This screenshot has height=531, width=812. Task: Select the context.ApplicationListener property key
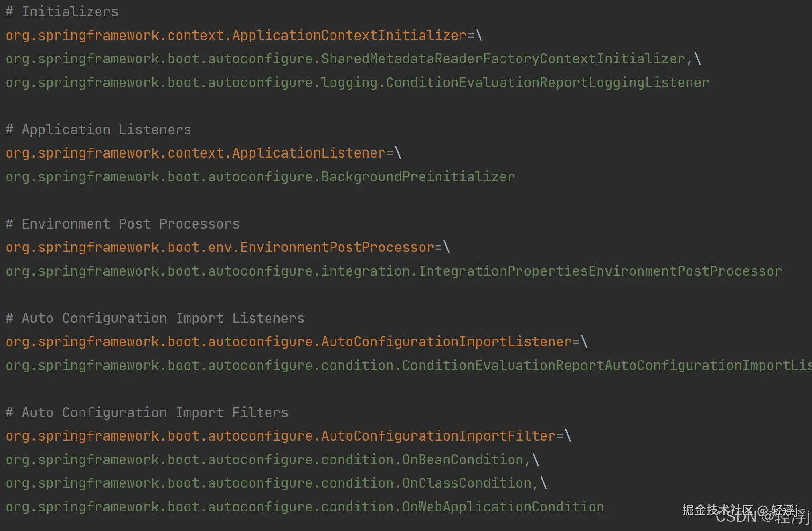click(x=196, y=153)
